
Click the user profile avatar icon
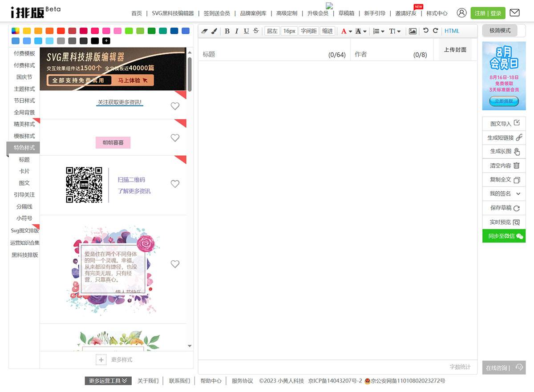pyautogui.click(x=462, y=13)
